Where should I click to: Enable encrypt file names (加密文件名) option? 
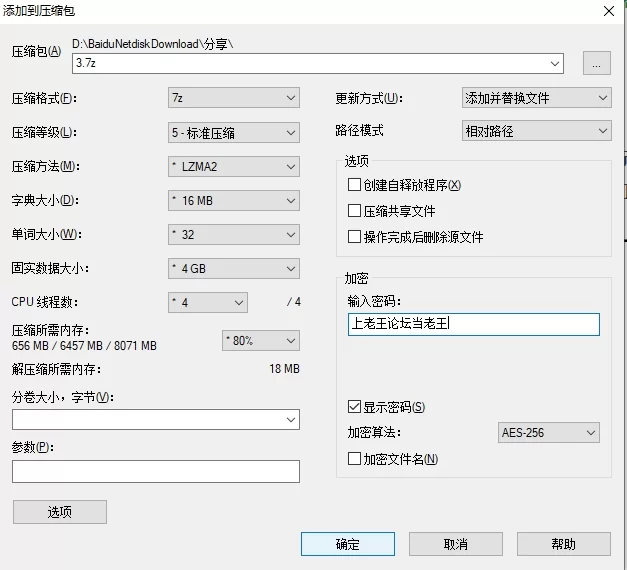tap(354, 459)
